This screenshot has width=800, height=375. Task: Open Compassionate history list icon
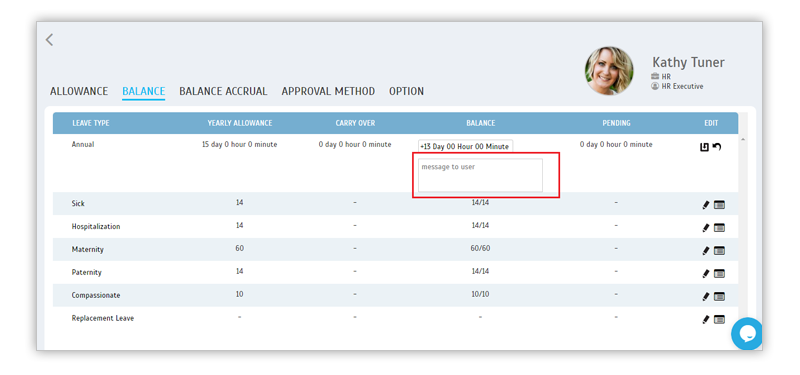719,296
